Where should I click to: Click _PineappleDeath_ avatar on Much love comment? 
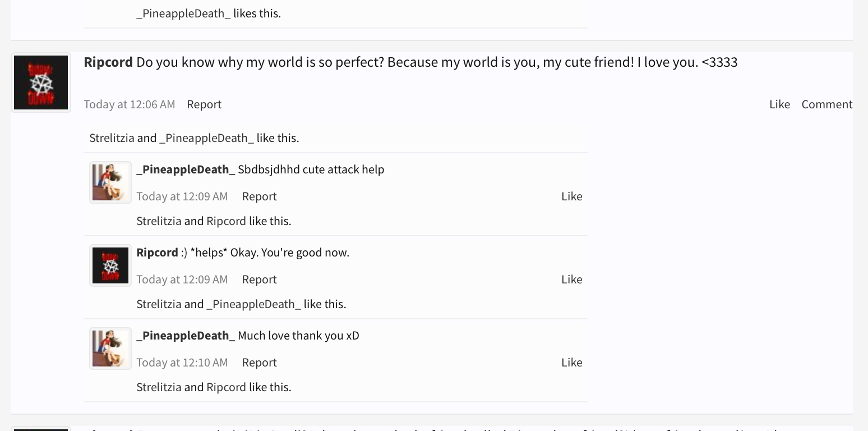[x=110, y=348]
